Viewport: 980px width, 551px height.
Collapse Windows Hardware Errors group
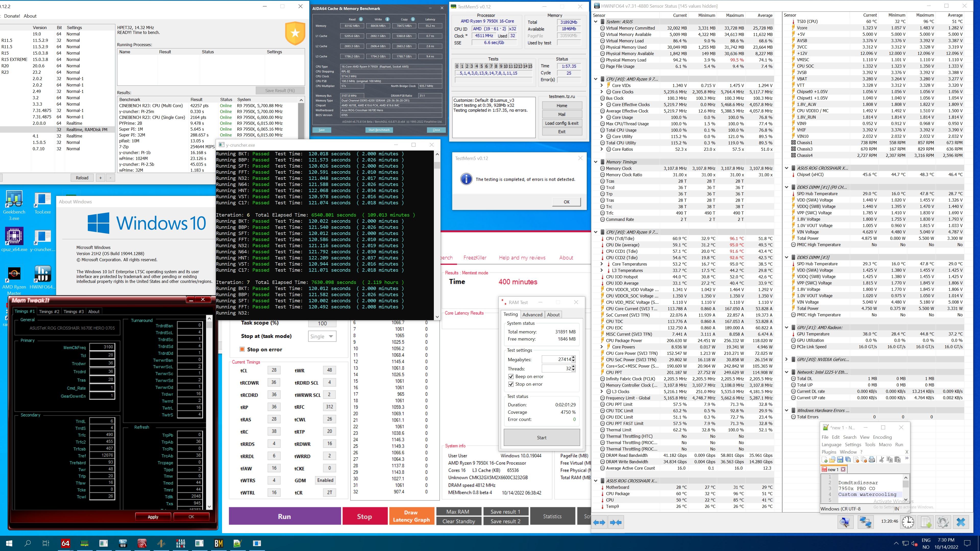(x=786, y=410)
